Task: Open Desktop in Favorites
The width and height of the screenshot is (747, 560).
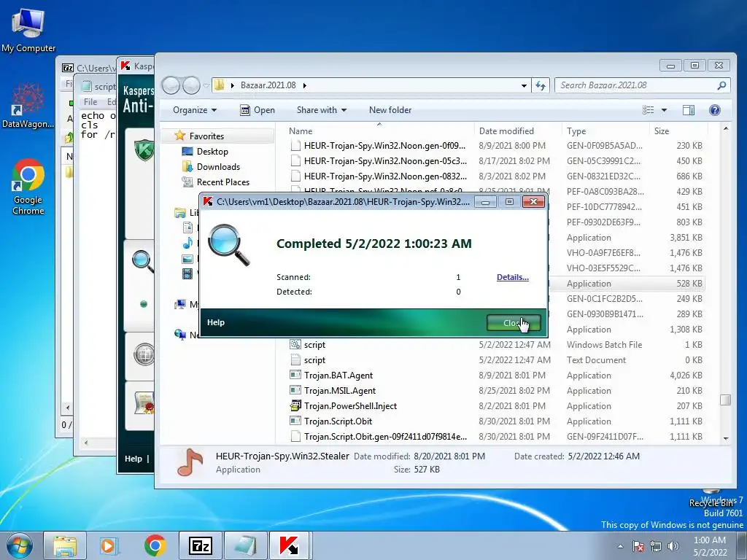Action: pyautogui.click(x=212, y=152)
